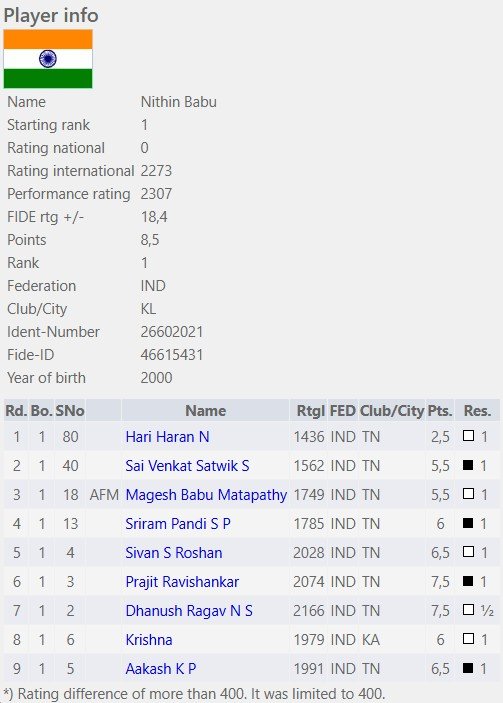Click white piece icon in Krishna row
Screen dimensions: 503x703
point(468,638)
